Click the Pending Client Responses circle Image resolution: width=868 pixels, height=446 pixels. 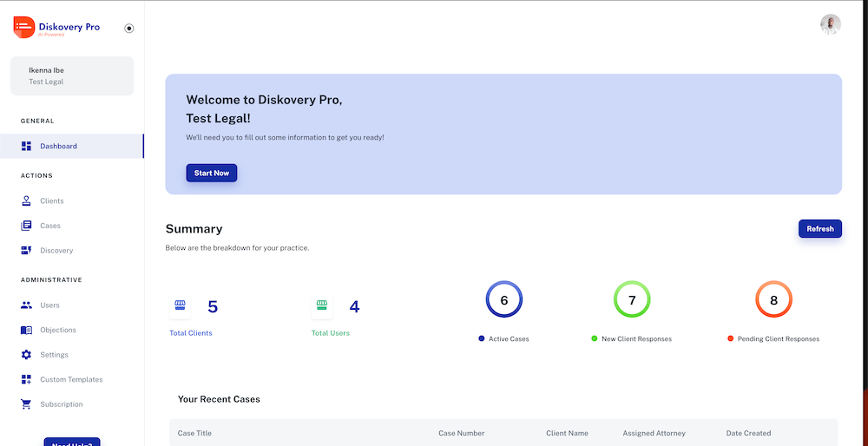pyautogui.click(x=773, y=299)
